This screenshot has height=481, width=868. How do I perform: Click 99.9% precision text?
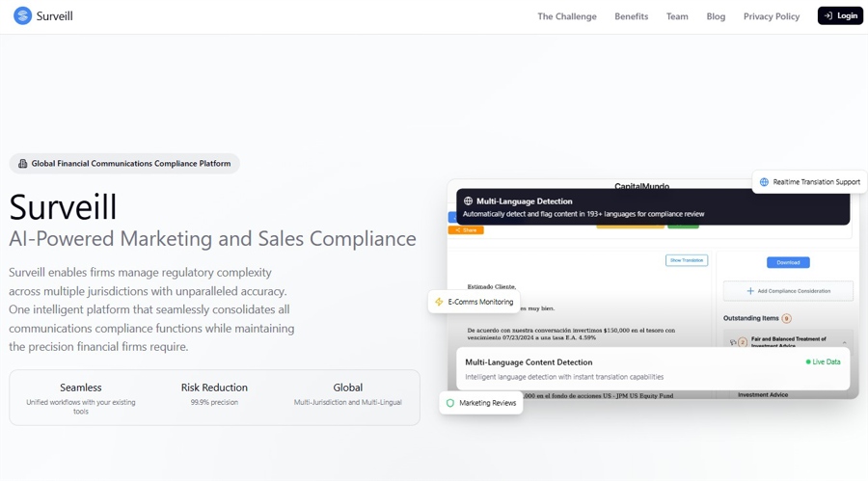coord(214,402)
